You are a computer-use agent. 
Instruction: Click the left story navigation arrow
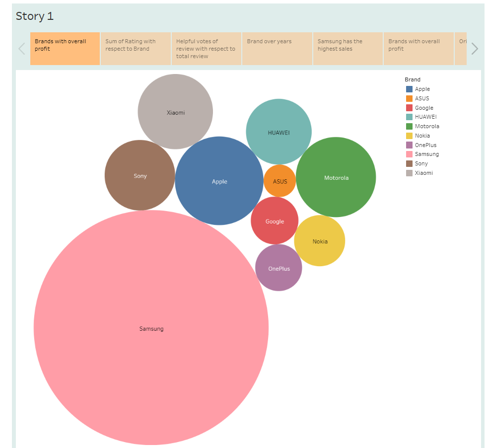pyautogui.click(x=21, y=48)
